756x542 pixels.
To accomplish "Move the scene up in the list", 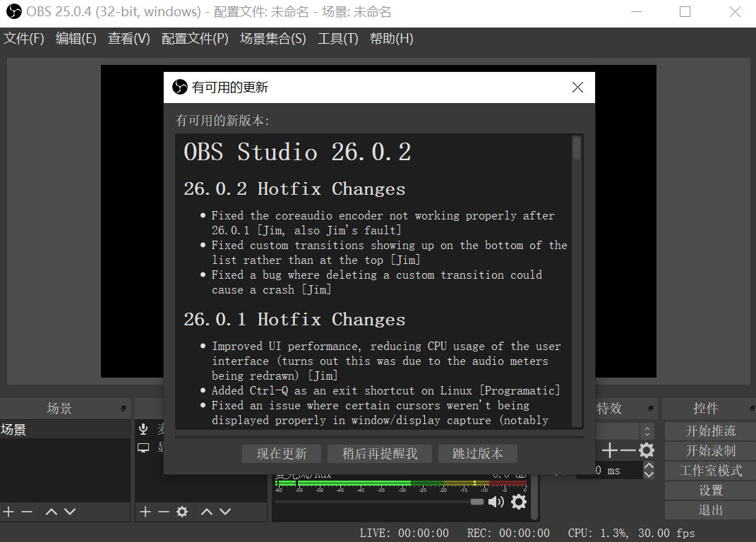I will tap(52, 512).
